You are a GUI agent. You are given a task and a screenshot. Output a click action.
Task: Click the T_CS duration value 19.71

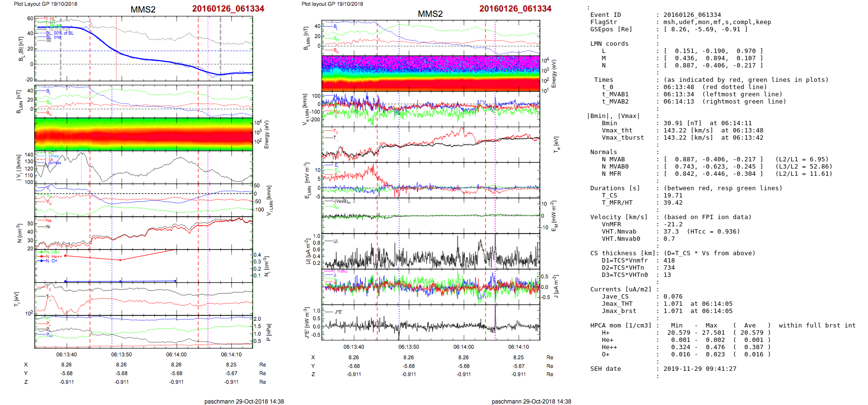point(673,196)
